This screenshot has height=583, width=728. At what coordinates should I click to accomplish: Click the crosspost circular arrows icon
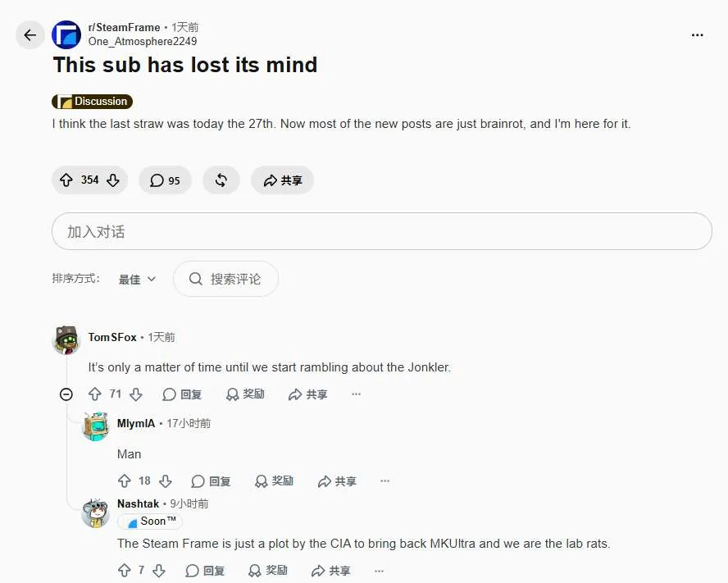point(221,180)
